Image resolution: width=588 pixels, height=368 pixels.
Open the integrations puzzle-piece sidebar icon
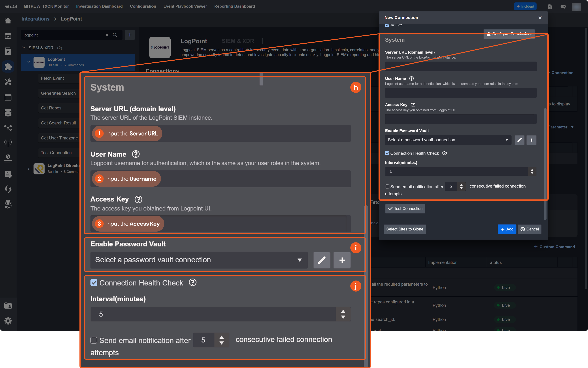point(8,66)
